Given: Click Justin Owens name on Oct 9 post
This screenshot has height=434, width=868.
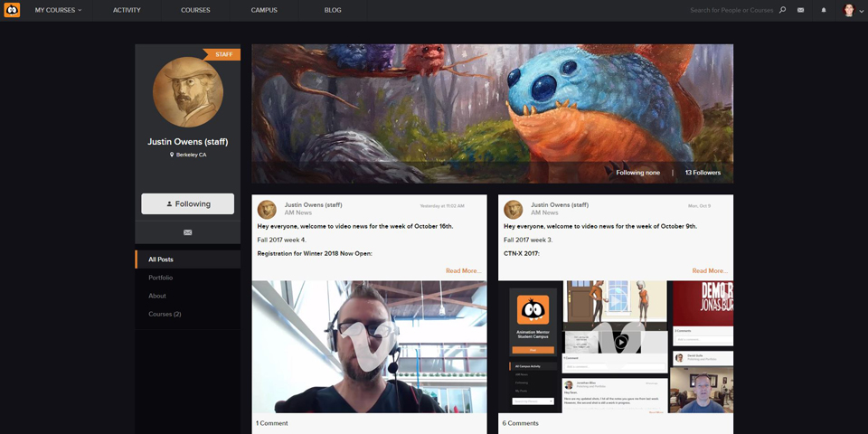Looking at the screenshot, I should (x=560, y=205).
